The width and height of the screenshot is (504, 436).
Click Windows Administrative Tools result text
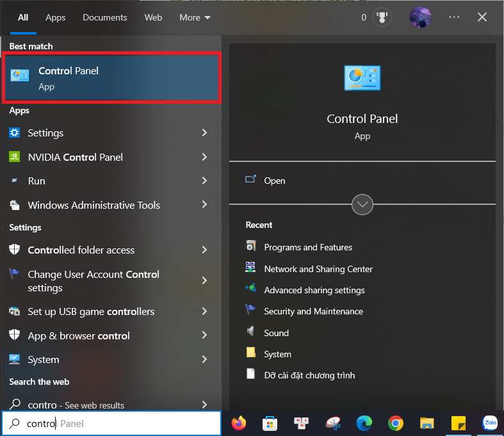94,205
